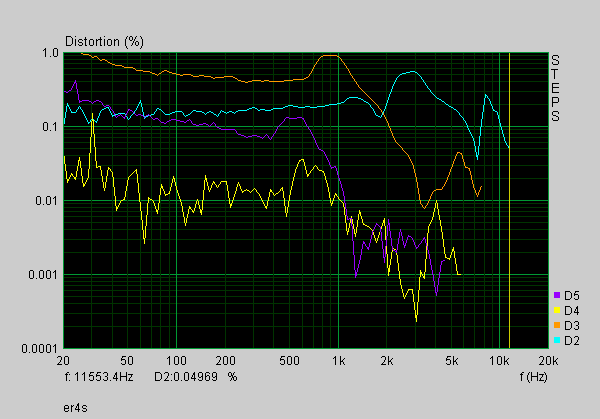This screenshot has height=419, width=600.
Task: Click the STEPS vertical label
Action: click(x=555, y=88)
